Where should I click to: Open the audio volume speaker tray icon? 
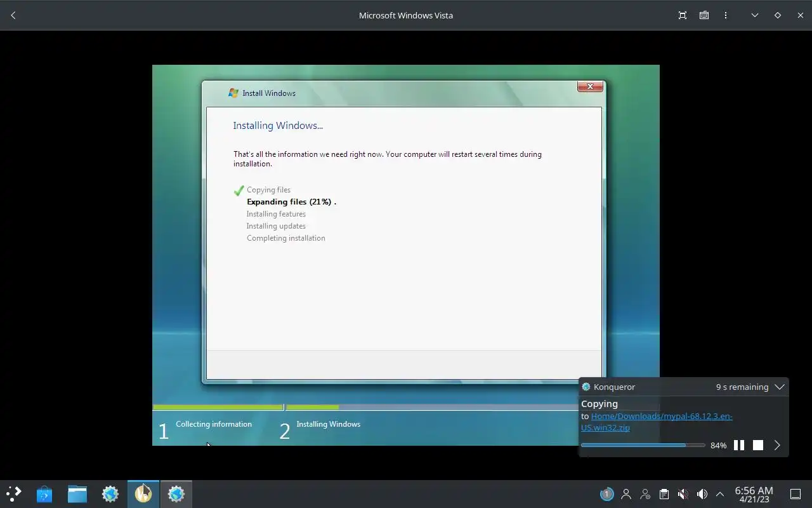702,494
